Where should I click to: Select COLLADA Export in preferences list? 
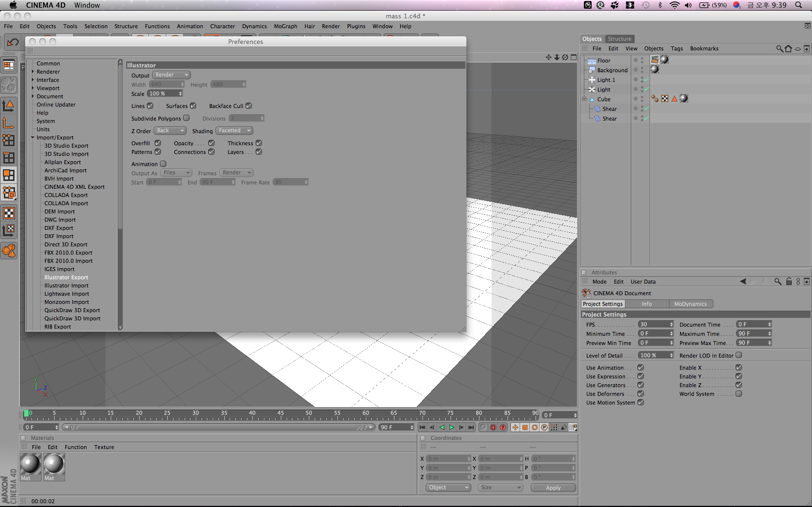coord(66,195)
